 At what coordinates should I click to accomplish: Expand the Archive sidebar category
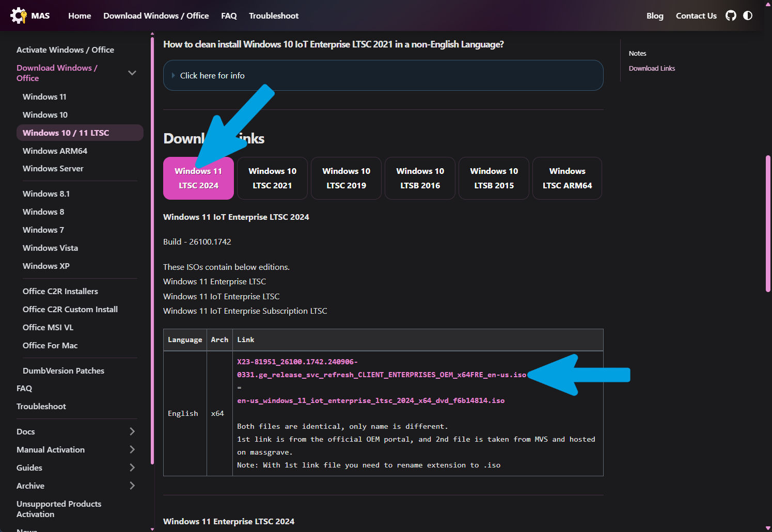[x=132, y=486]
